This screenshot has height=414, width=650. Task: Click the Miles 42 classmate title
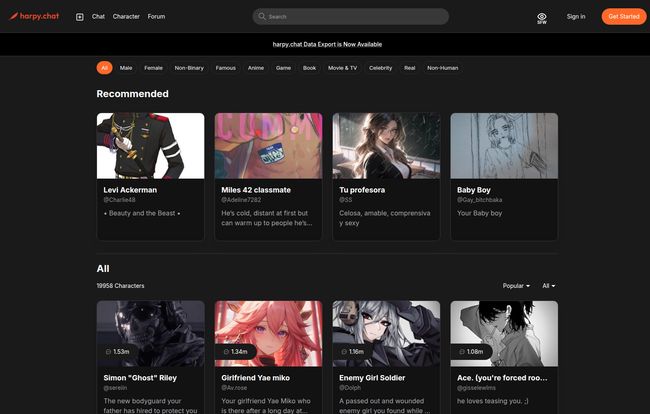coord(256,190)
